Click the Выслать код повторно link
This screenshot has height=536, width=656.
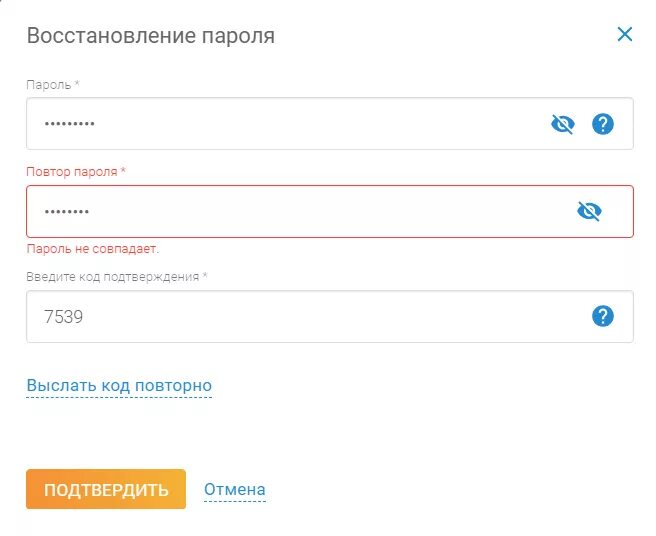tap(119, 385)
